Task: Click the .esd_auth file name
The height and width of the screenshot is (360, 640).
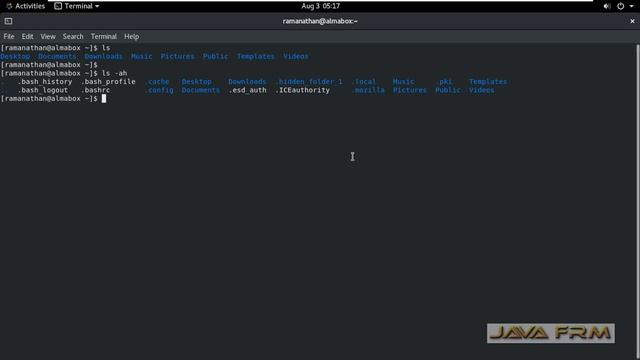Action: click(x=247, y=90)
